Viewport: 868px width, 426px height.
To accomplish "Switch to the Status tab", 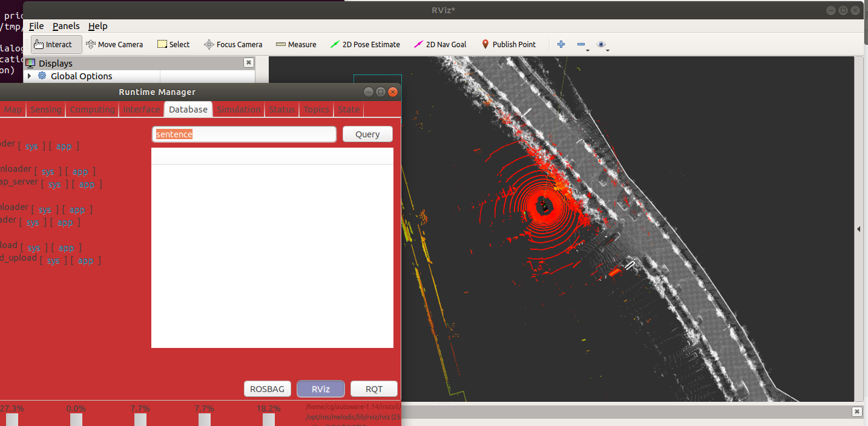I will (282, 110).
